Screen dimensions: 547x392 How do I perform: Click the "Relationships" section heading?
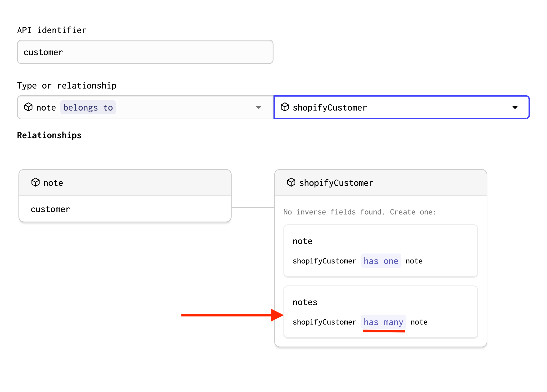49,135
